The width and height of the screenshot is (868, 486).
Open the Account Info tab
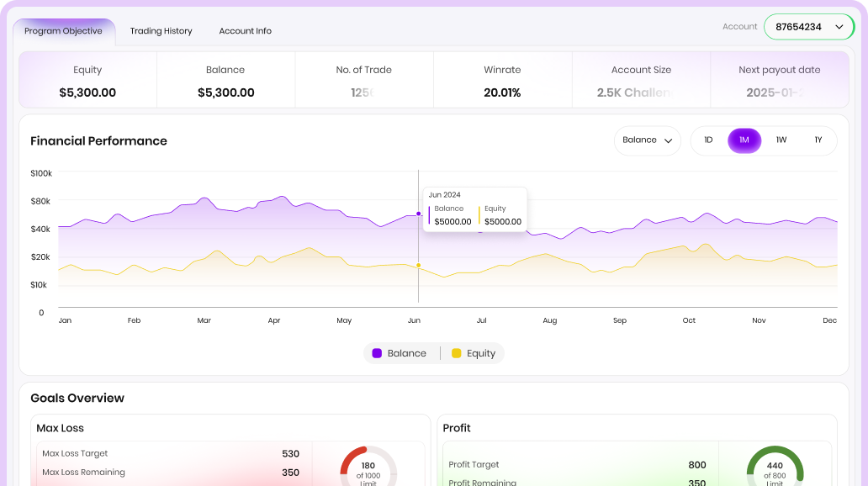pyautogui.click(x=246, y=31)
